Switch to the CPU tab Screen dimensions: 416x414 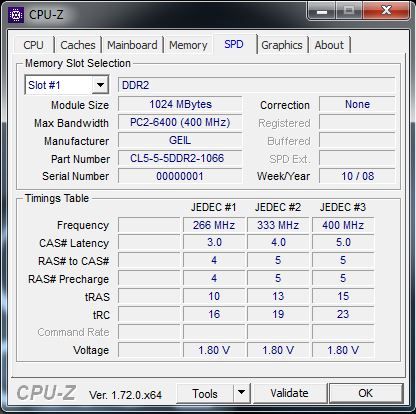[34, 45]
